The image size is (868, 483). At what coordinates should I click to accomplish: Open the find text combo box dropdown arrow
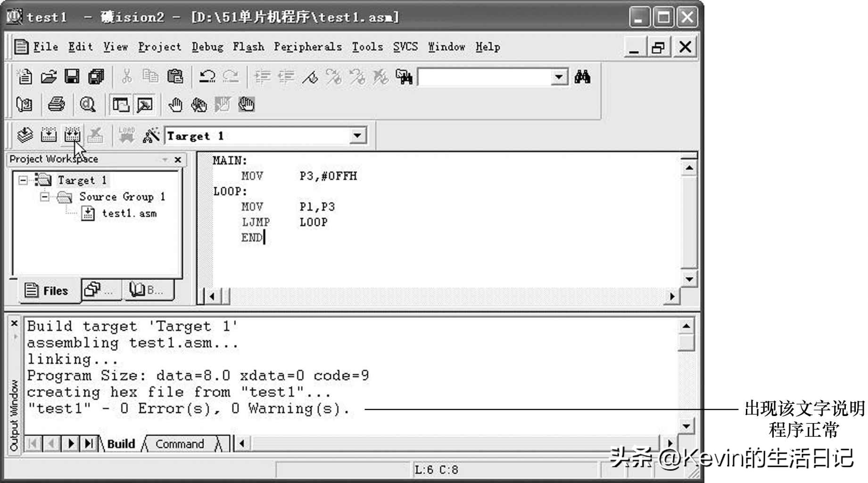(559, 77)
